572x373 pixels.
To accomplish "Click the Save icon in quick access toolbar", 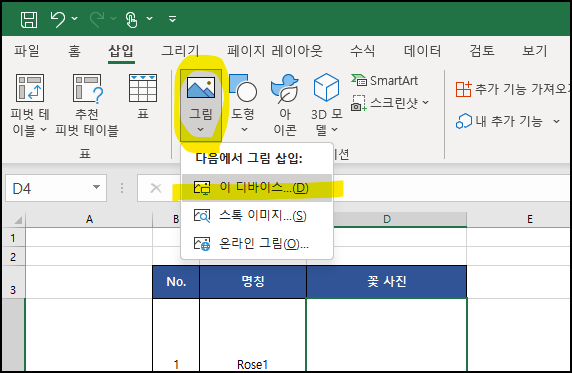I will pos(29,19).
